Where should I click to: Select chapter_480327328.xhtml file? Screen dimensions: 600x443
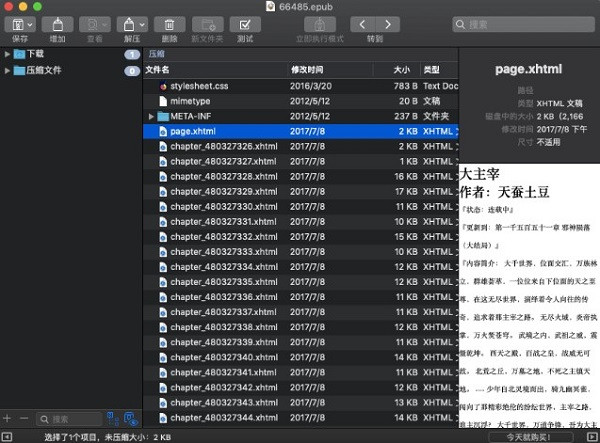click(301, 177)
